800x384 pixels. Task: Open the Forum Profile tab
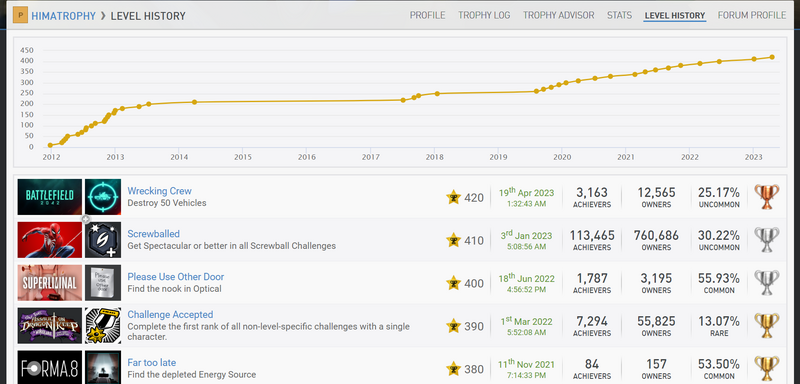[x=752, y=15]
